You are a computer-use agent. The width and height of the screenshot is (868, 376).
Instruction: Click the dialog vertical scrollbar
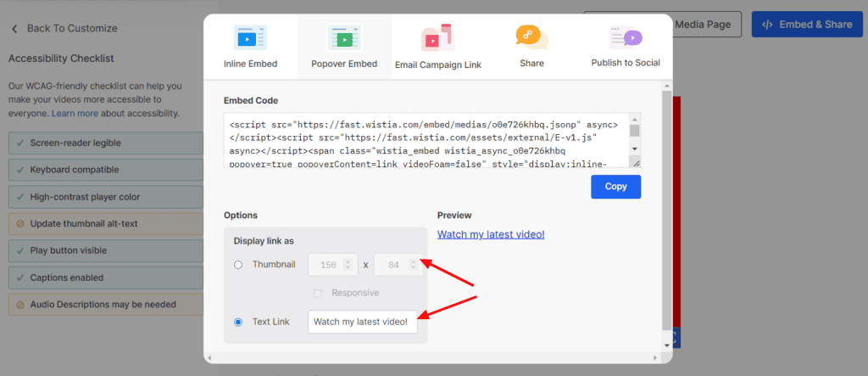coord(666,210)
